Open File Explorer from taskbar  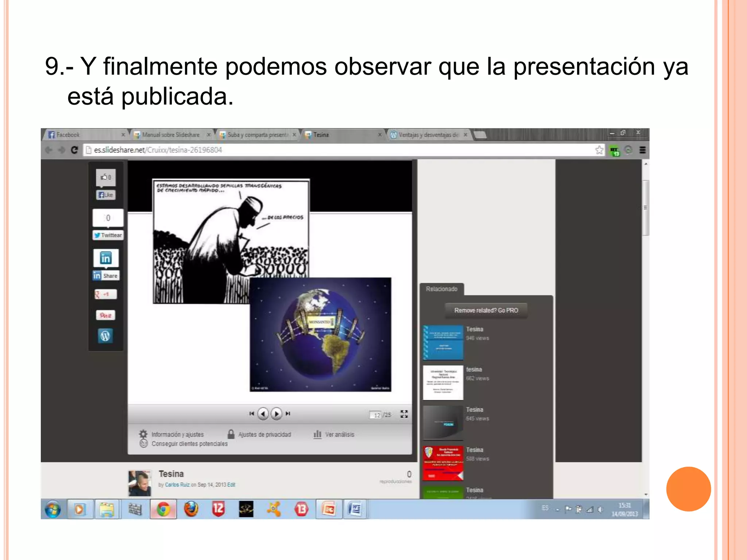point(107,509)
